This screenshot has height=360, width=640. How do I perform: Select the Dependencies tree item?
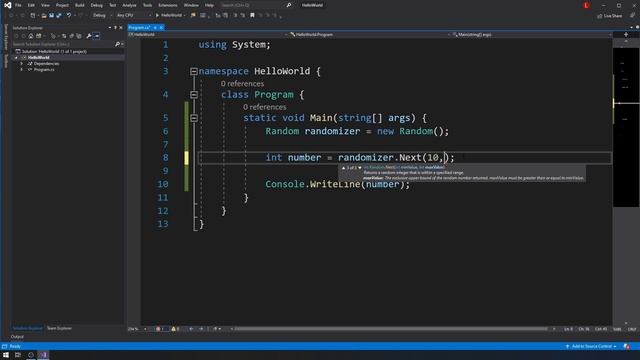tap(47, 64)
